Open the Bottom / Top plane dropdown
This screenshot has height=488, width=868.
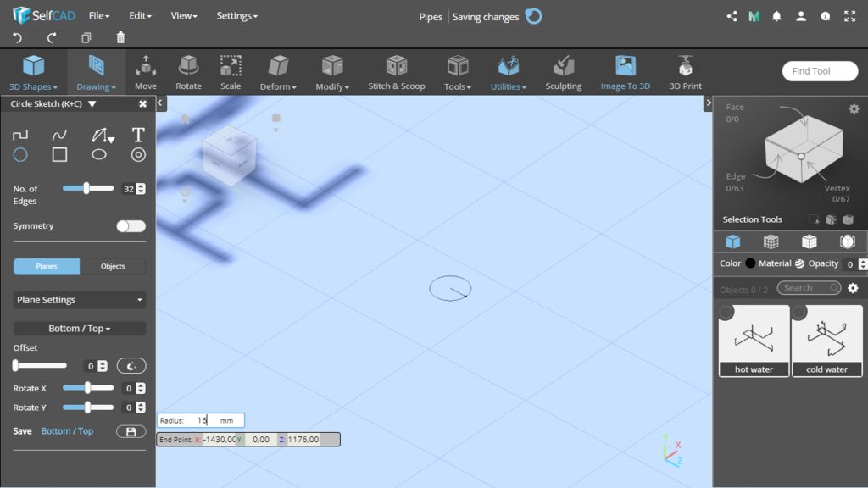point(80,329)
